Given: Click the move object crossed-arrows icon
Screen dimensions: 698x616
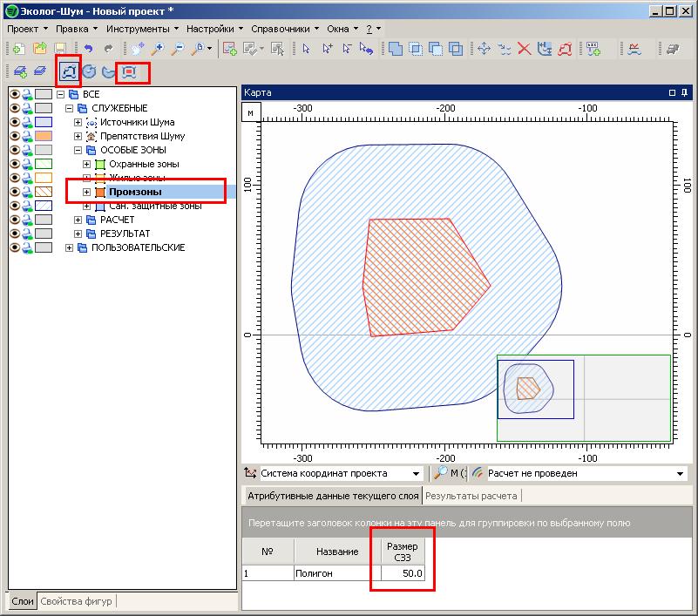Looking at the screenshot, I should (484, 50).
